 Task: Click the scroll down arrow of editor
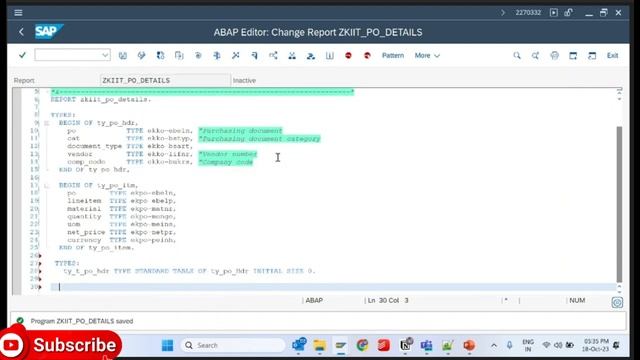pos(619,291)
